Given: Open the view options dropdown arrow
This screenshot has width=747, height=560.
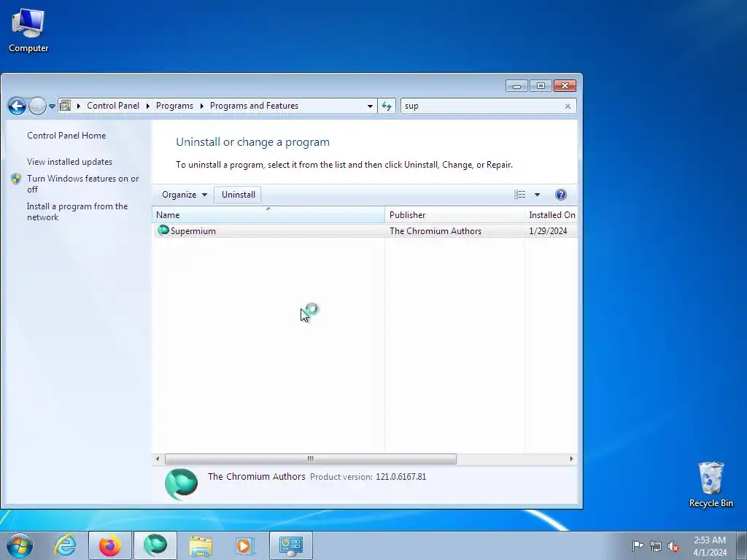Looking at the screenshot, I should [x=537, y=194].
